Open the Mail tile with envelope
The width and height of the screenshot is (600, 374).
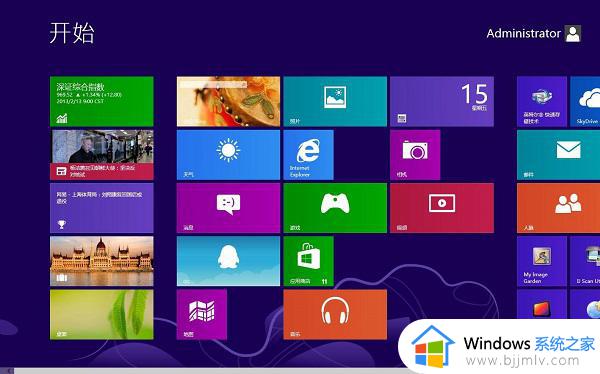[558, 155]
